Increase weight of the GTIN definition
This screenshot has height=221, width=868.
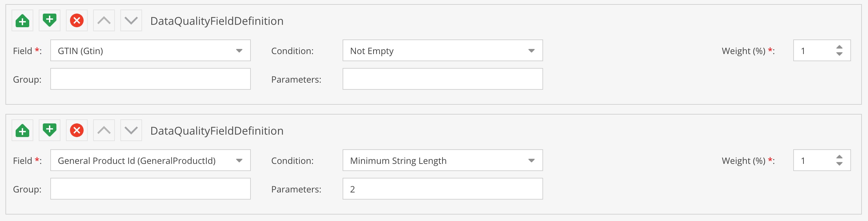(839, 47)
